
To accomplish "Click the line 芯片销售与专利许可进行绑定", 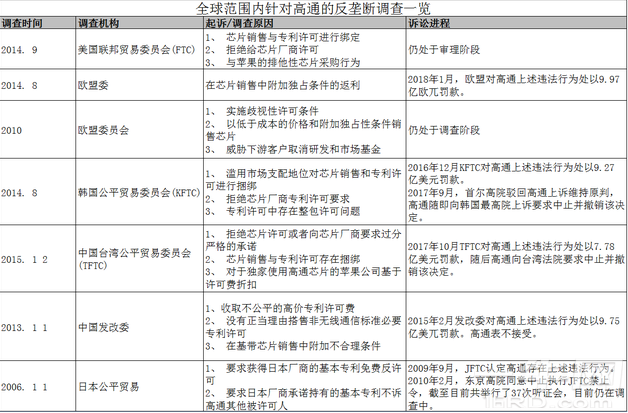I will click(283, 37).
